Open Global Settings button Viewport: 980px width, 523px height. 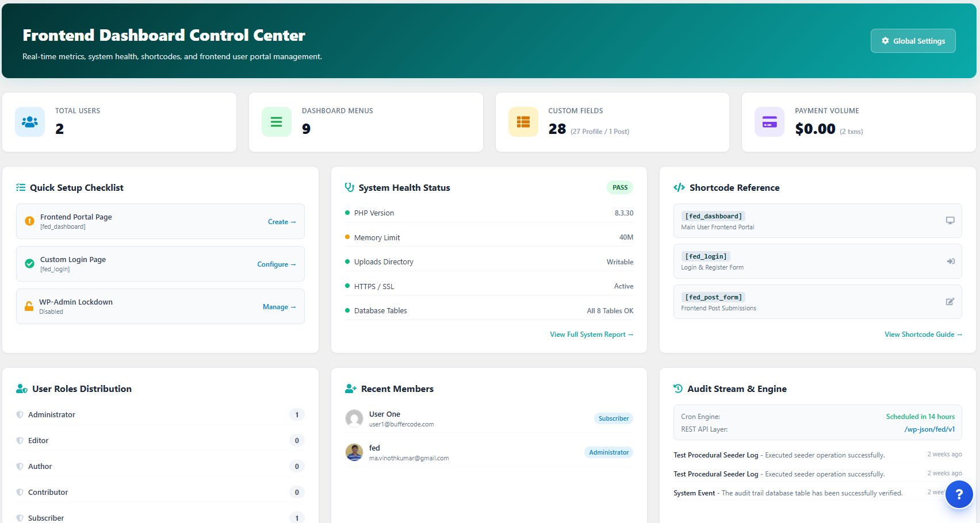coord(913,41)
